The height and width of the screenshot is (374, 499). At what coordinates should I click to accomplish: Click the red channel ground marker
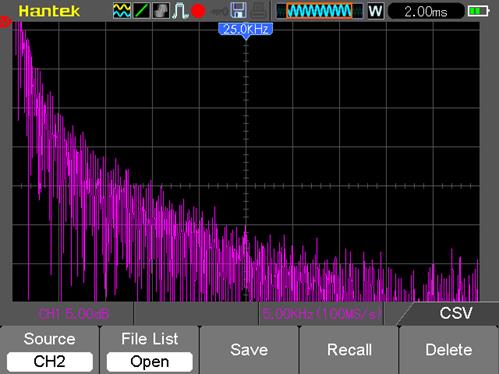[5, 23]
